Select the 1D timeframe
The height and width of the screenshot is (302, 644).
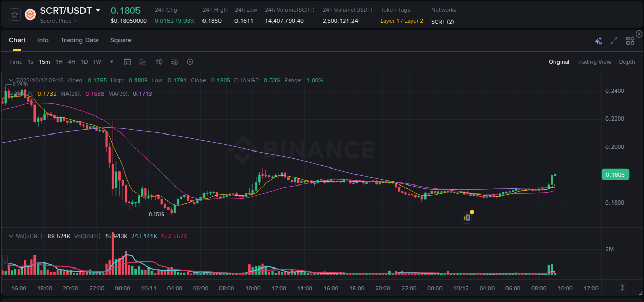click(x=84, y=61)
